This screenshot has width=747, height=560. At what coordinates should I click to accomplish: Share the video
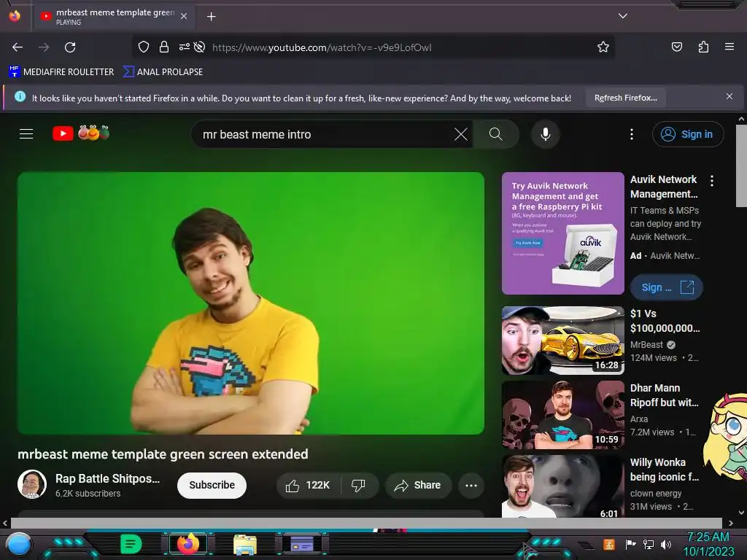click(x=418, y=485)
